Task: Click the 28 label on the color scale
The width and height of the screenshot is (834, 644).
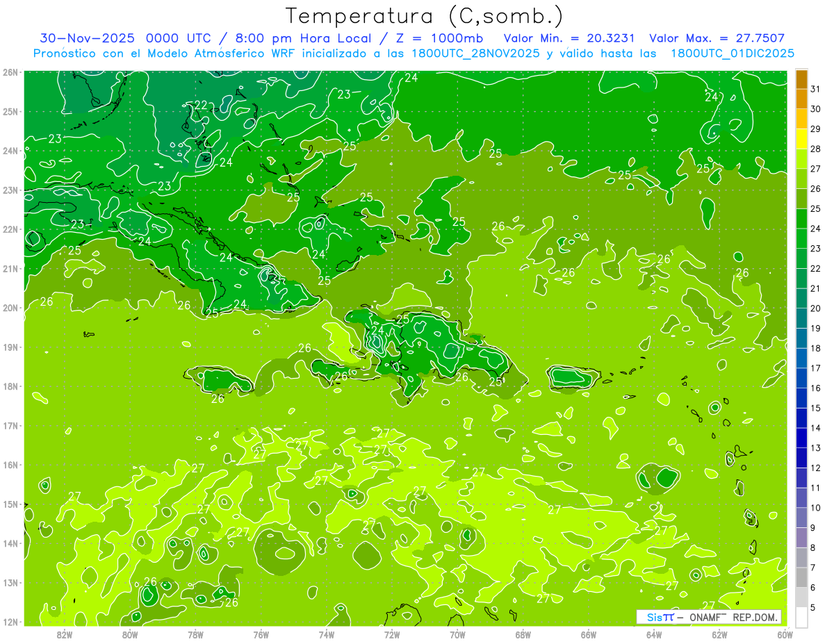Action: [815, 149]
